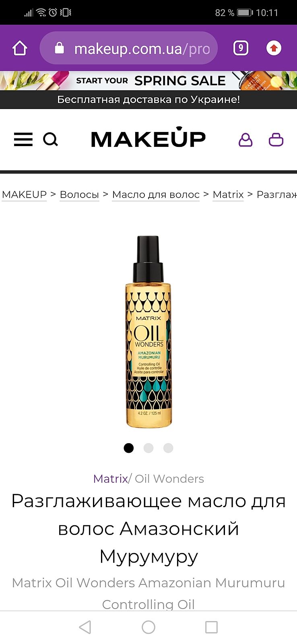This screenshot has width=297, height=644.
Task: Tap the Spring Sale promo banner
Action: 148,80
